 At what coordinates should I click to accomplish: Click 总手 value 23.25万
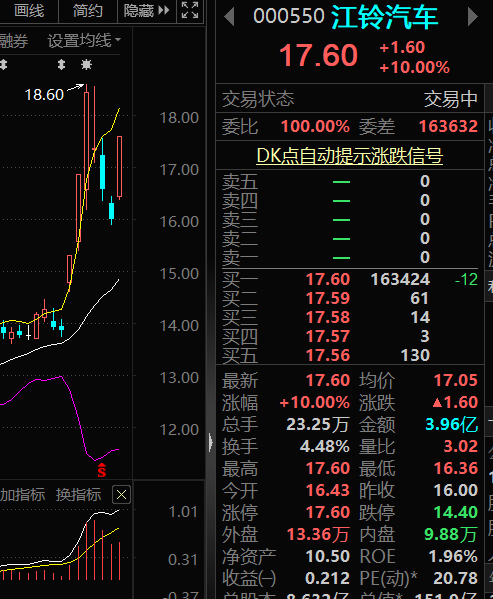tap(318, 424)
